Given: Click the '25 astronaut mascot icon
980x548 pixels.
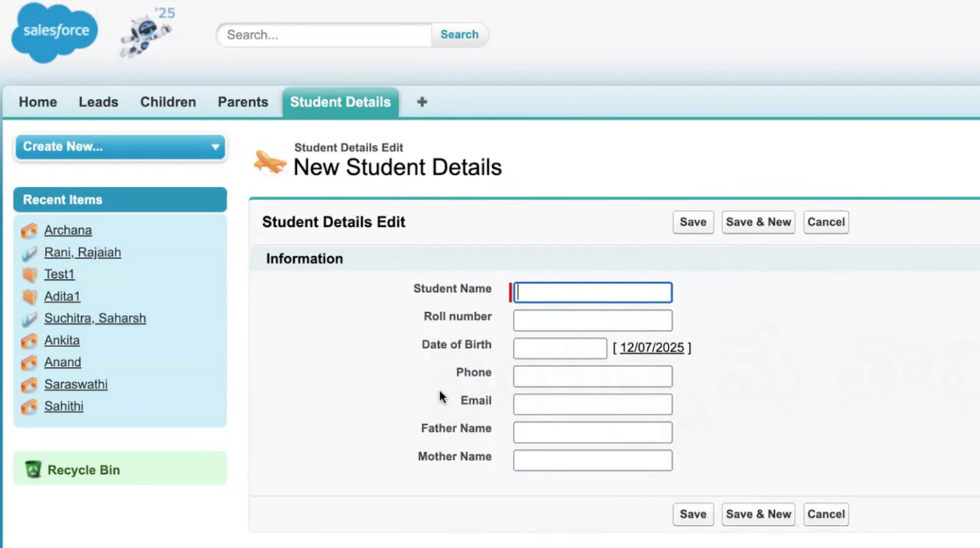Looking at the screenshot, I should pos(145,34).
